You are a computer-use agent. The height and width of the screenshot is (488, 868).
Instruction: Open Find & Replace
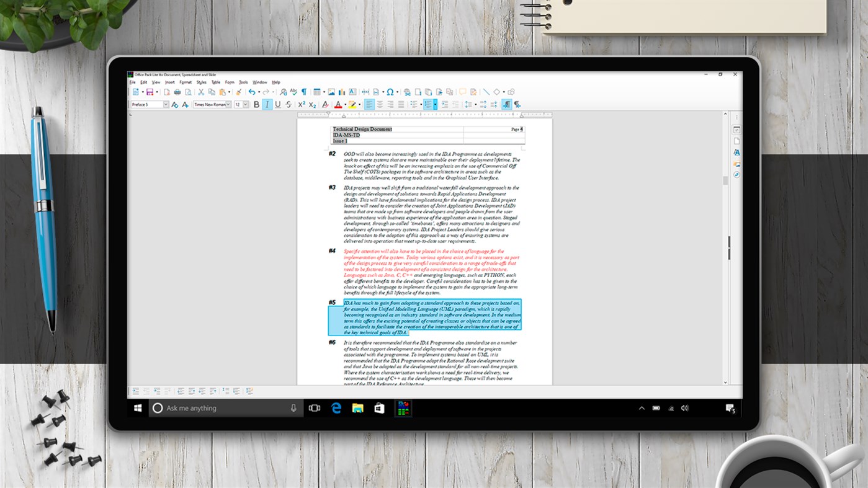point(282,91)
